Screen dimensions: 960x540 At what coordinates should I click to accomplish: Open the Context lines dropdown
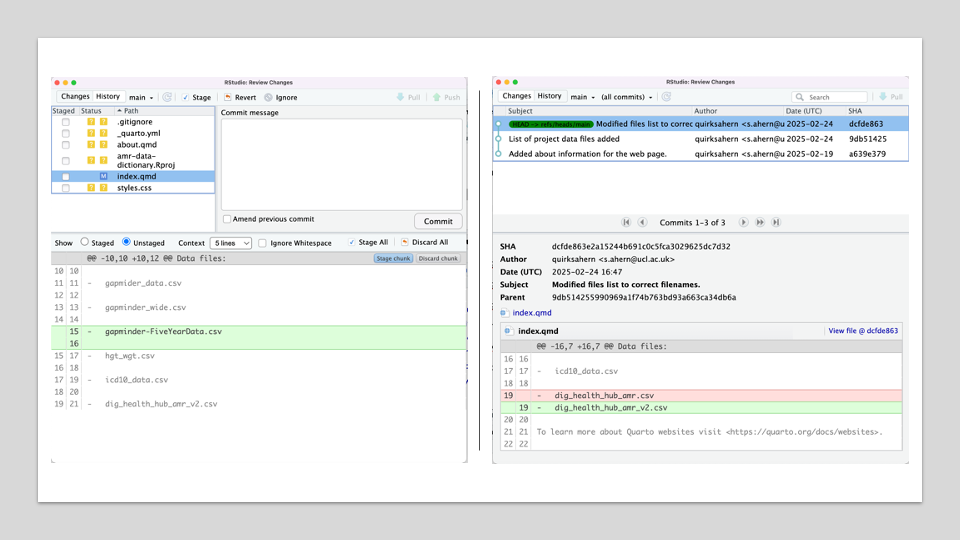click(231, 243)
